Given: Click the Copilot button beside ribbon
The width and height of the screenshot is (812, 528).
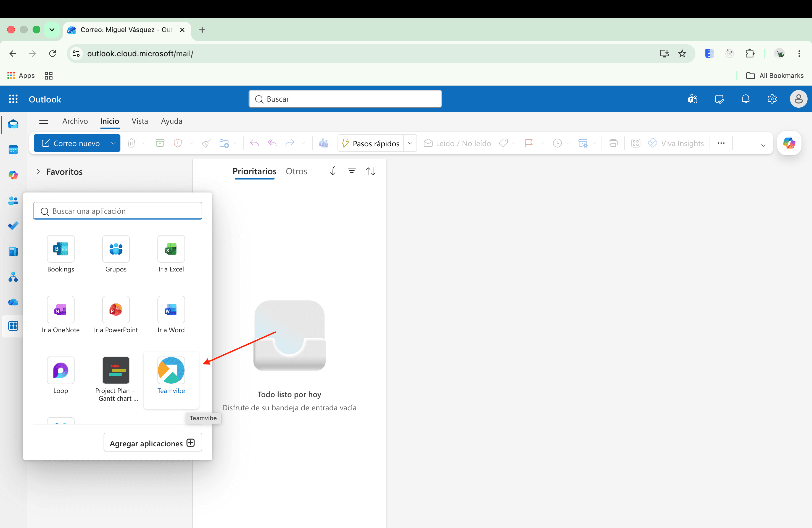Looking at the screenshot, I should 789,143.
